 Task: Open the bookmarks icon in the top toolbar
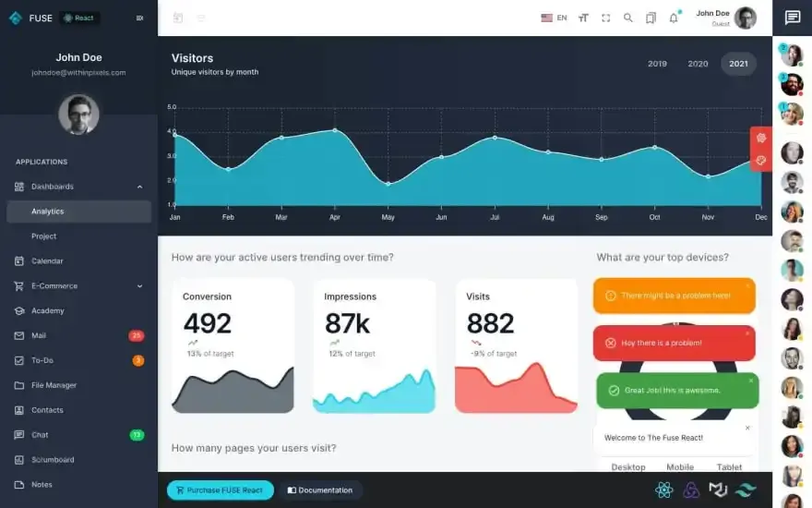coord(651,18)
